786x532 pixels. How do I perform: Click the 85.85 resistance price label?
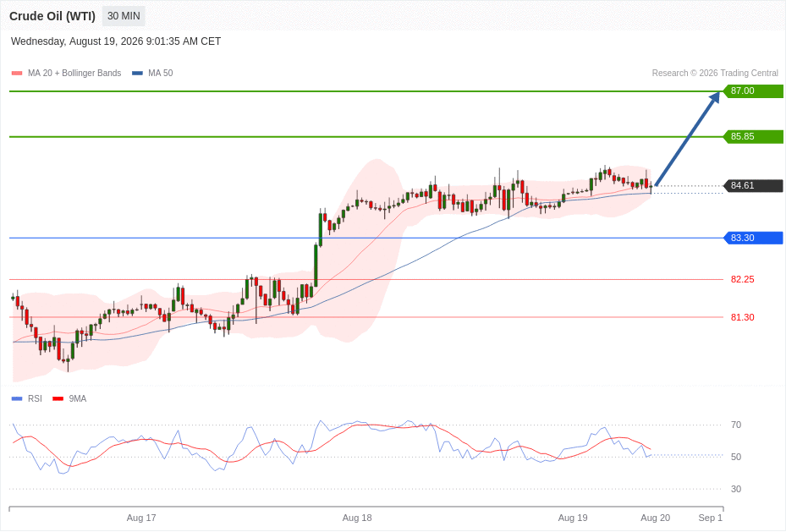pos(753,137)
